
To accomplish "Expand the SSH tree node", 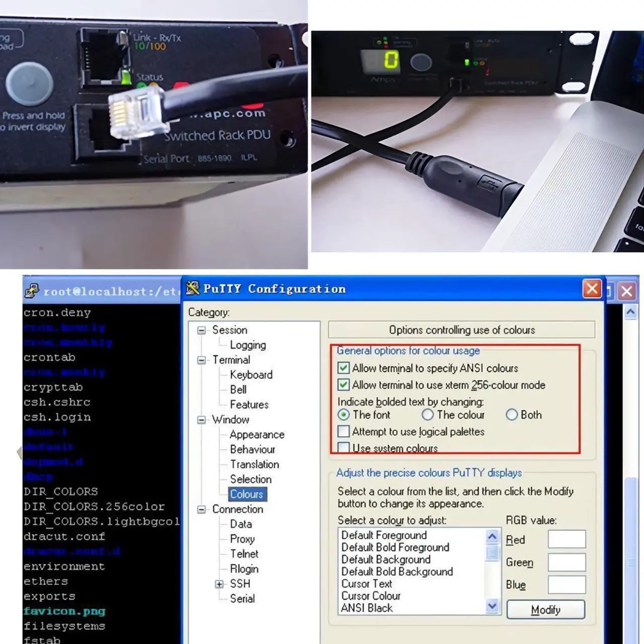I will pyautogui.click(x=219, y=584).
